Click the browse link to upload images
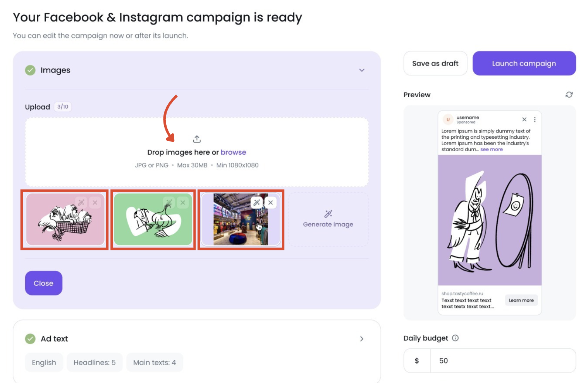 [x=233, y=152]
